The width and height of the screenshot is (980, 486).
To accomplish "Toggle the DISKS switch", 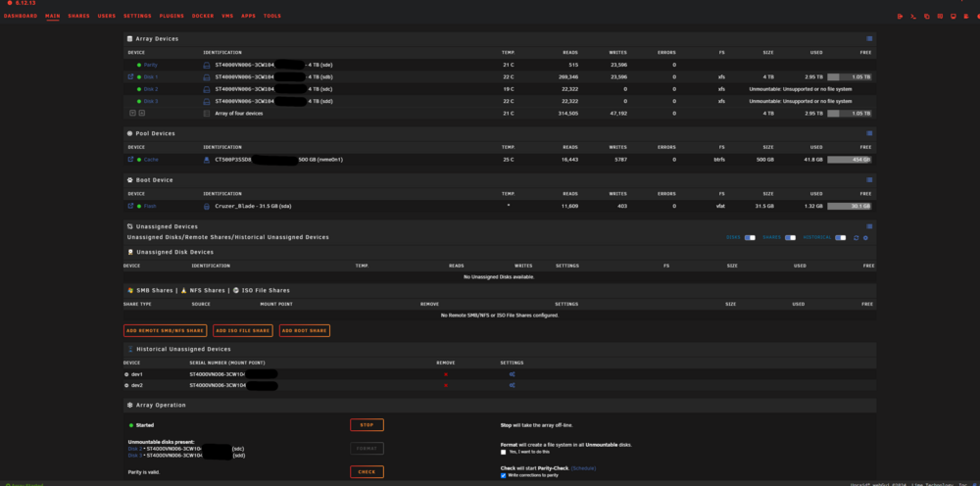I will click(x=750, y=237).
